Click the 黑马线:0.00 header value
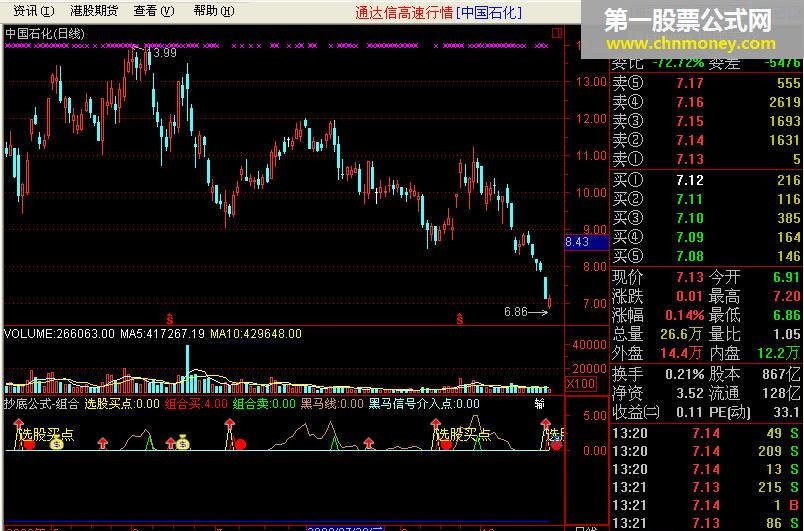Screen dimensions: 804x531 pos(332,404)
